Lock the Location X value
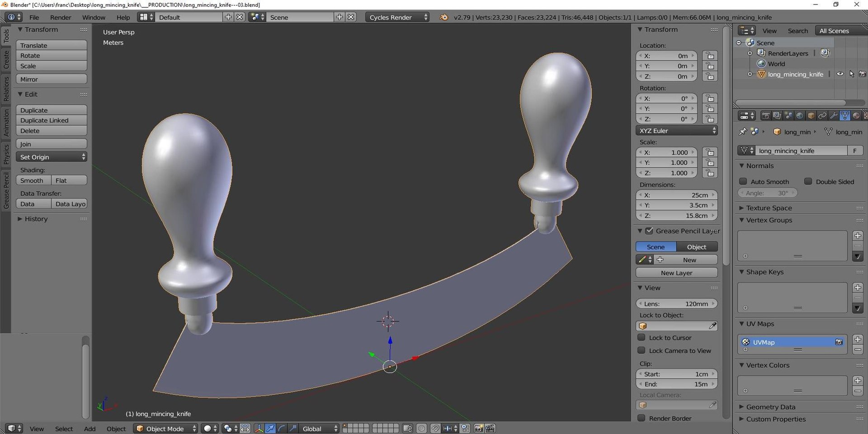 click(x=710, y=56)
